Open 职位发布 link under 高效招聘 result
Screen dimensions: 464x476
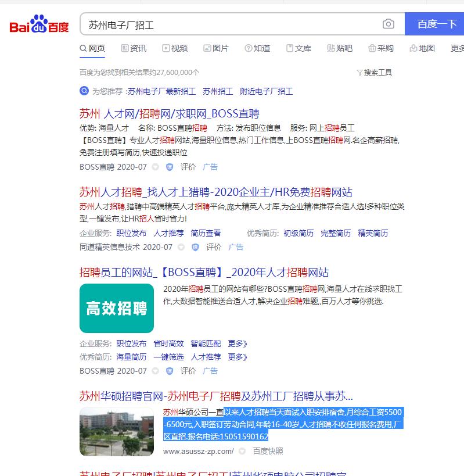pos(131,343)
